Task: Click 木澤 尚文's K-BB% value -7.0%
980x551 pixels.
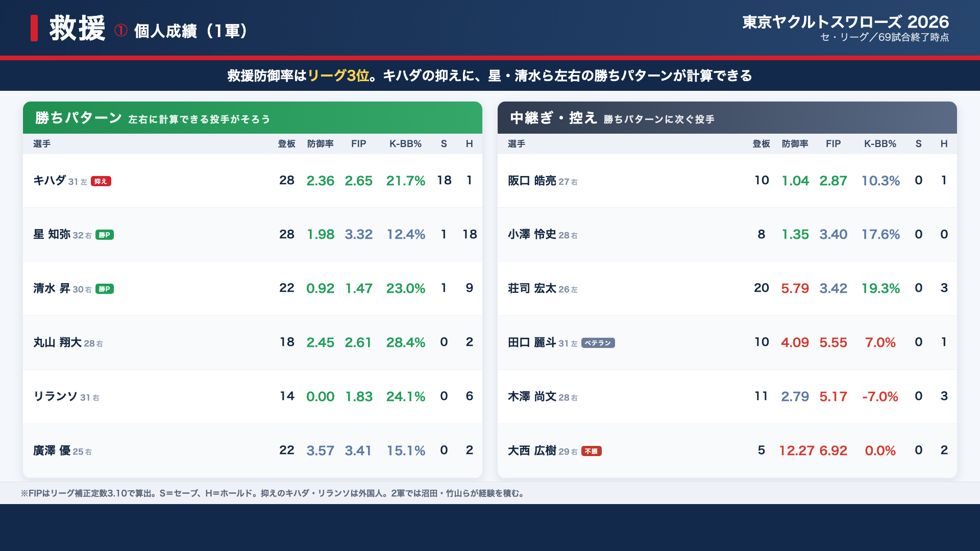Action: (880, 396)
